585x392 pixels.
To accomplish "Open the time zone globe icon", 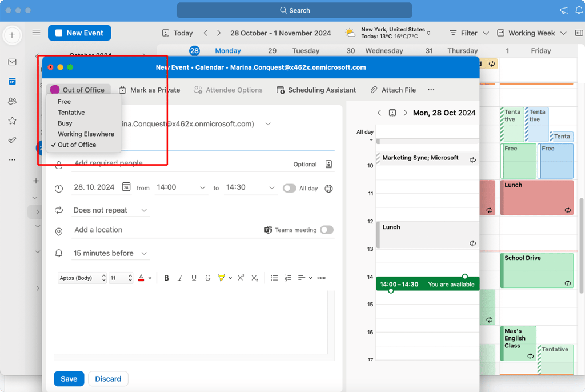I will 328,189.
